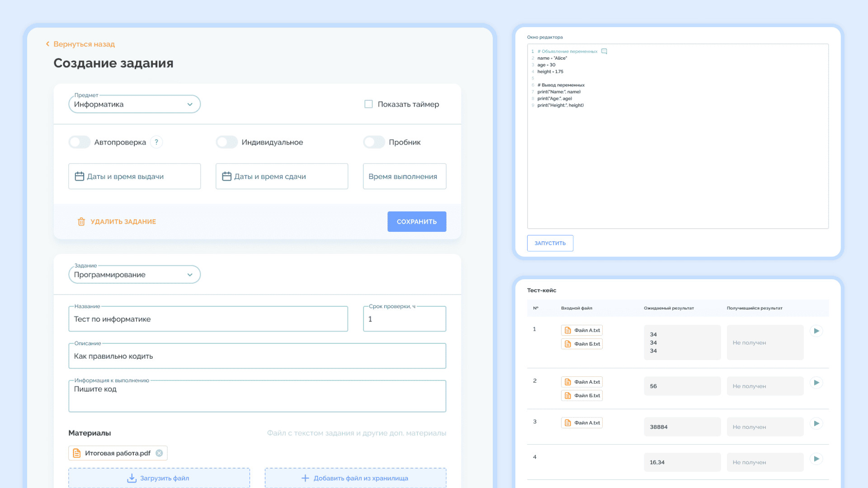Screen dimensions: 868x488
Task: Click the Автопроверка help question mark icon
Action: coord(156,142)
